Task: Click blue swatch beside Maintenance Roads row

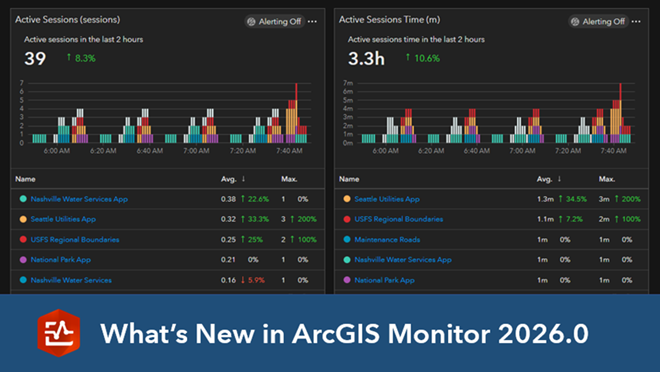Action: (347, 239)
